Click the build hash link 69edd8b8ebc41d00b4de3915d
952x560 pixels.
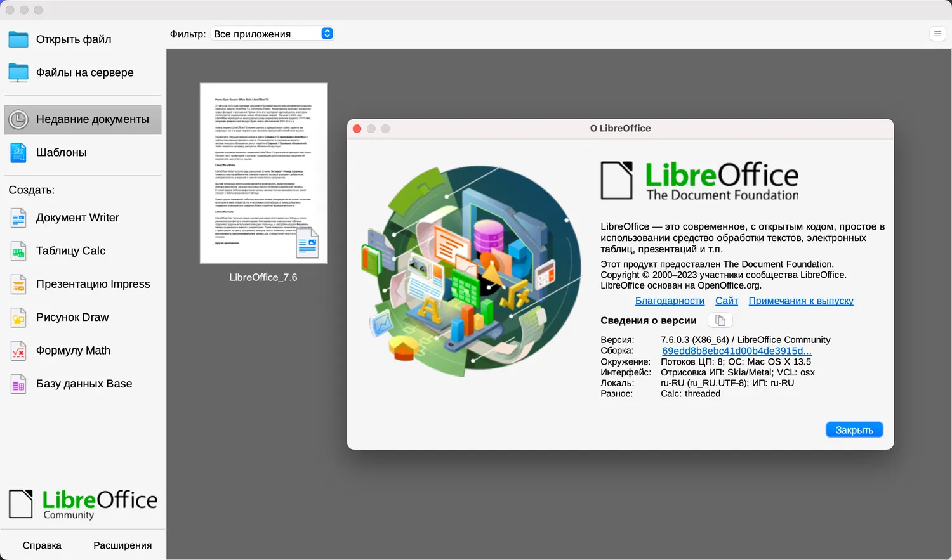point(737,351)
